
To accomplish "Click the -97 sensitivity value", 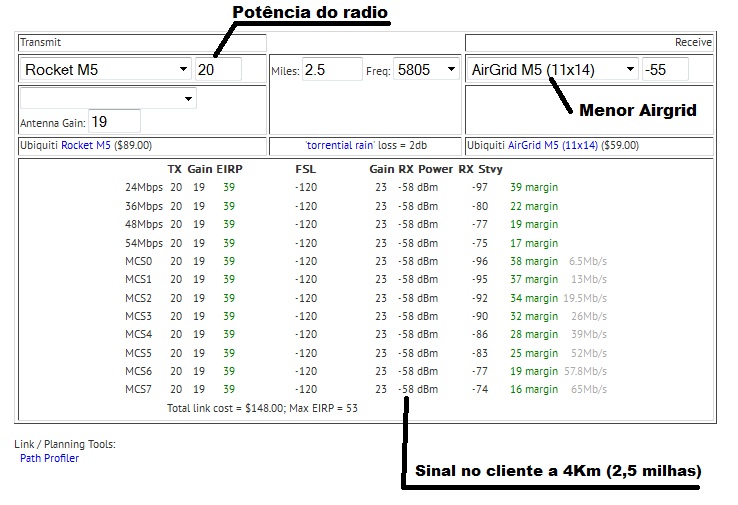I will pyautogui.click(x=480, y=187).
